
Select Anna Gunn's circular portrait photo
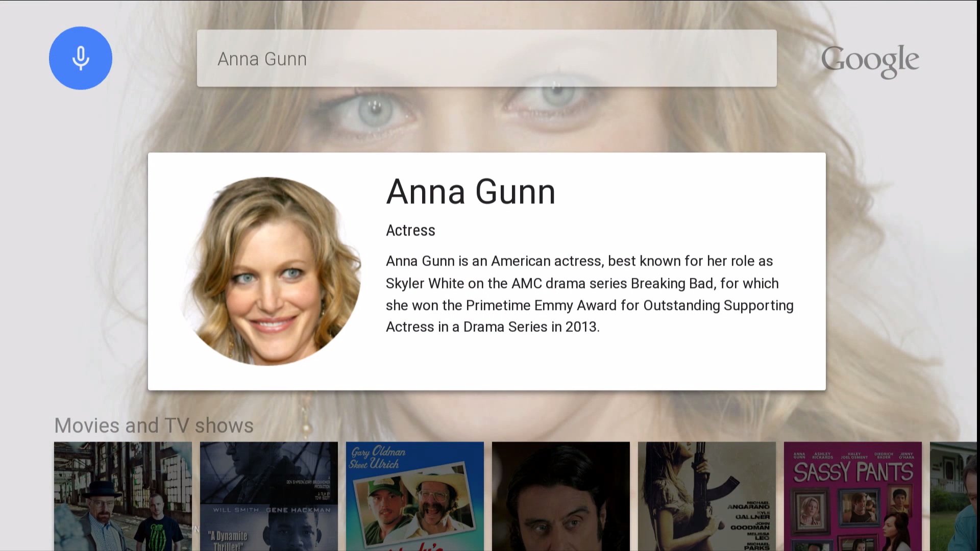(x=271, y=271)
